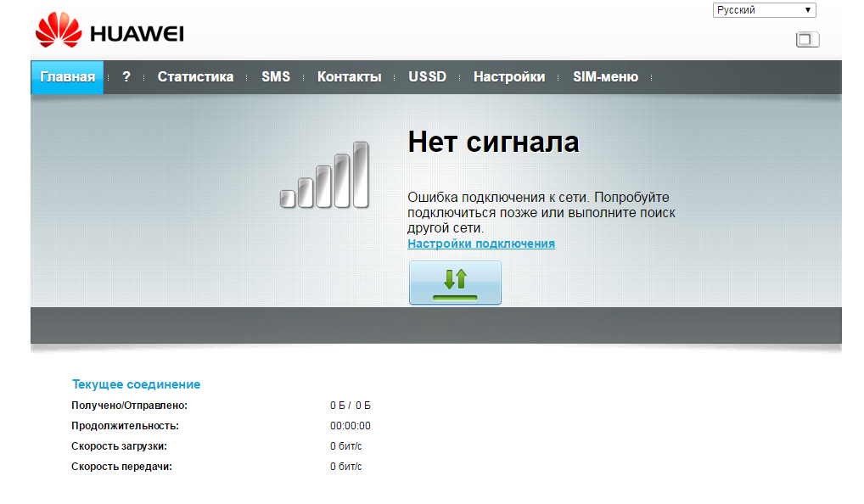
Task: Click the 00:00:00 duration value
Action: 351,426
